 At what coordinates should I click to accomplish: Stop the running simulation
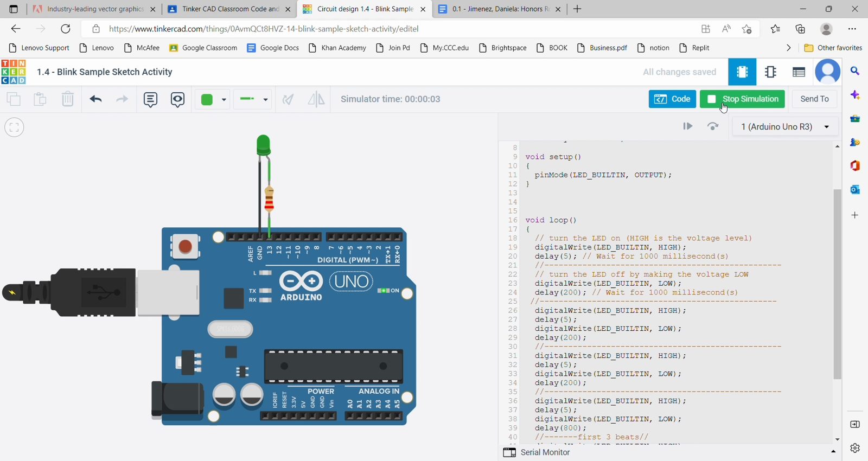(742, 99)
